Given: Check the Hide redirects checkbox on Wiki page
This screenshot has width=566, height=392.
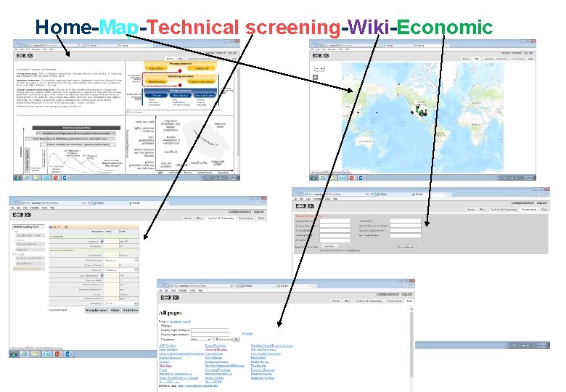Looking at the screenshot, I should tap(213, 339).
